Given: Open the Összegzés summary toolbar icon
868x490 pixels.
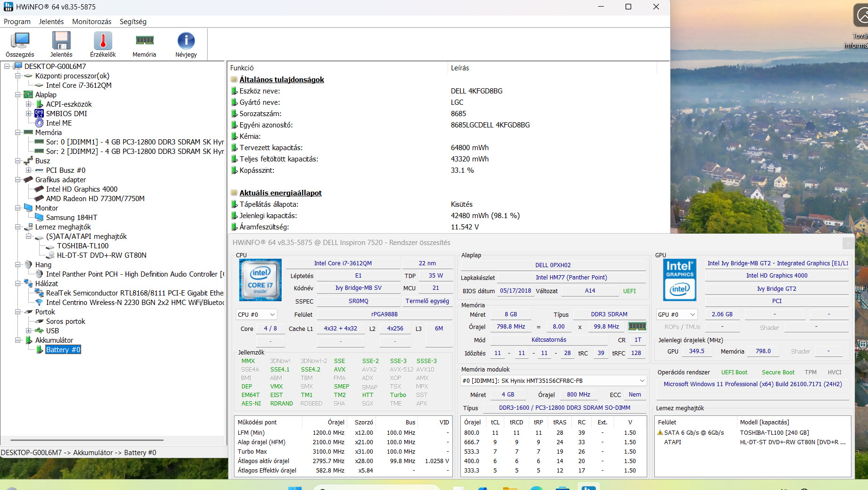Looking at the screenshot, I should (20, 41).
